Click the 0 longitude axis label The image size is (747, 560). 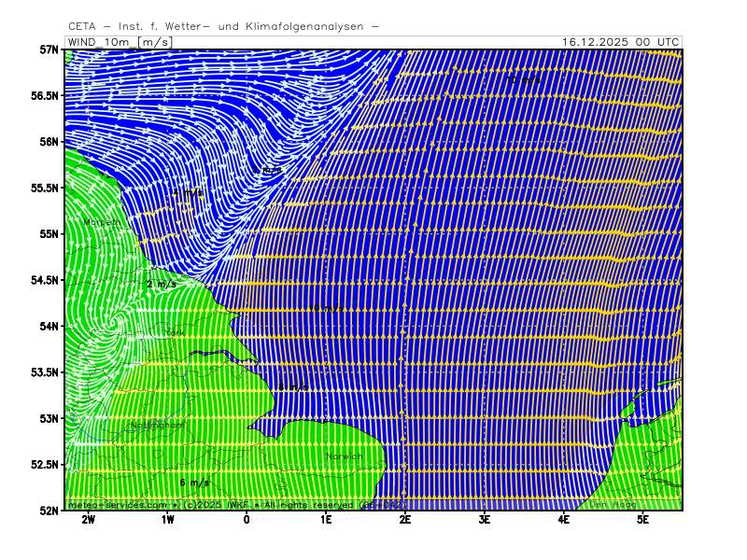247,519
